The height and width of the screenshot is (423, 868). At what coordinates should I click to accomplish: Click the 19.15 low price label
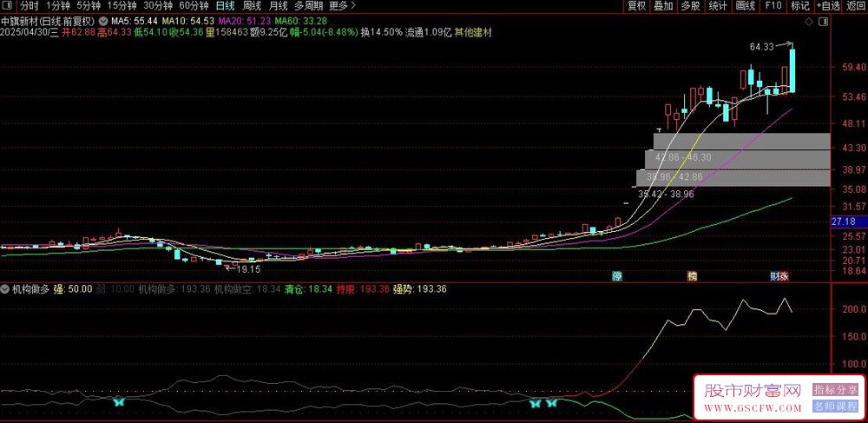point(247,269)
